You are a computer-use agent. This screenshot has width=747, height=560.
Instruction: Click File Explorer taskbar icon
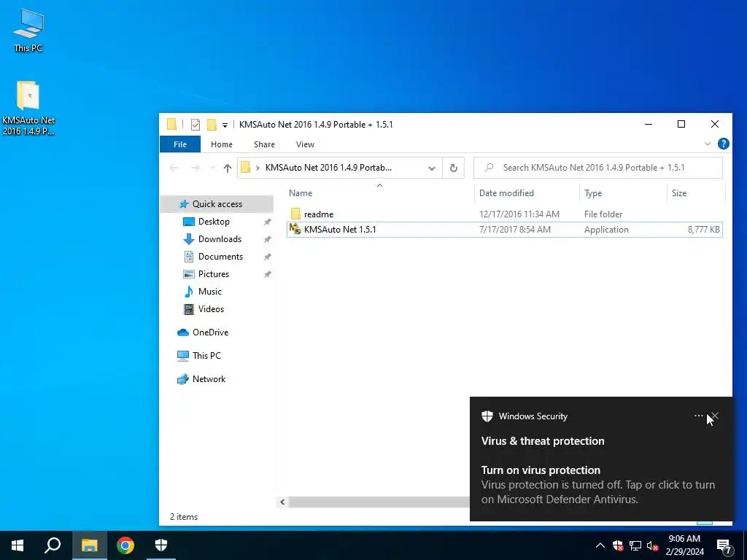[90, 545]
